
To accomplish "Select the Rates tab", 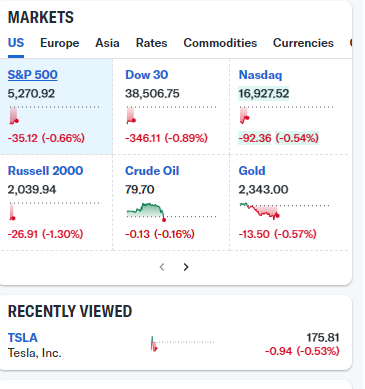I will click(x=151, y=43).
